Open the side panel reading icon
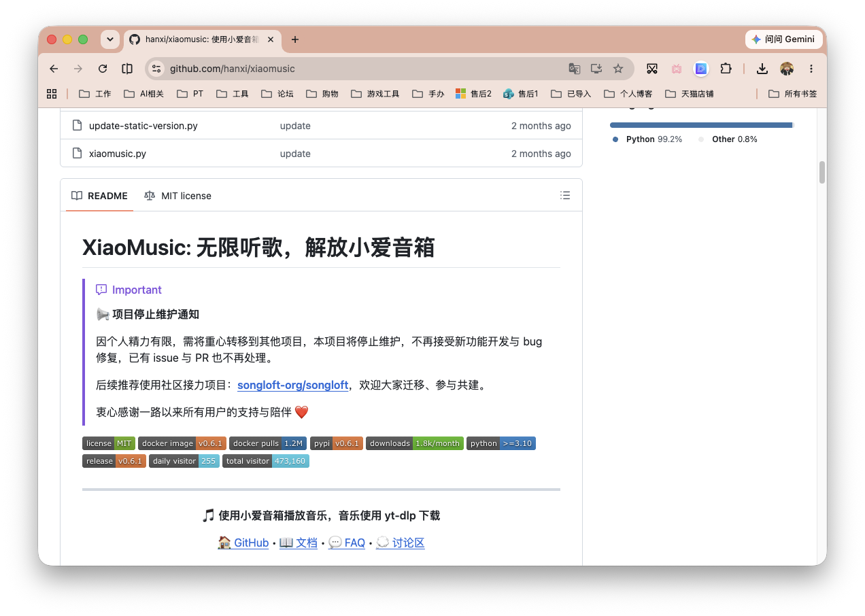This screenshot has height=616, width=865. tap(127, 69)
